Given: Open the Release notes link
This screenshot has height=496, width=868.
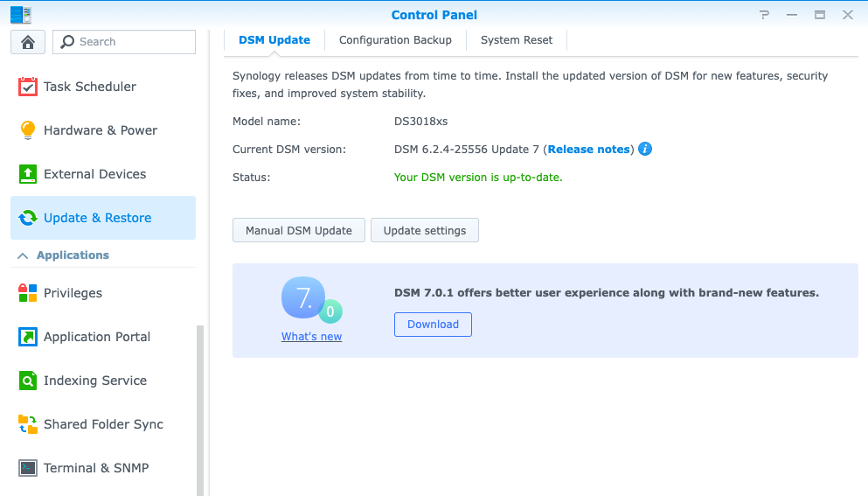Looking at the screenshot, I should point(589,149).
